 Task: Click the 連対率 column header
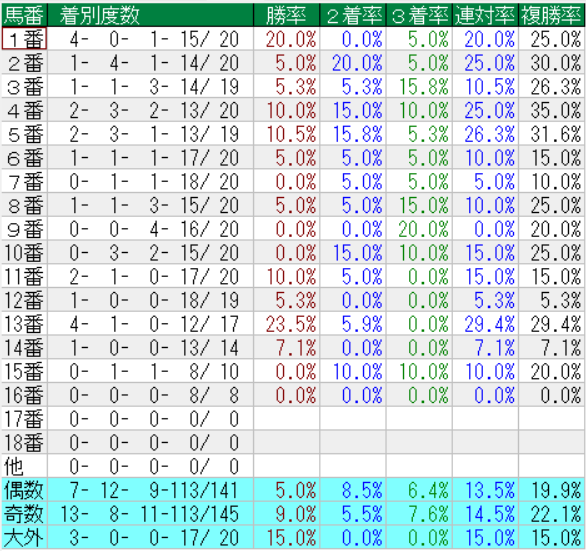(485, 15)
